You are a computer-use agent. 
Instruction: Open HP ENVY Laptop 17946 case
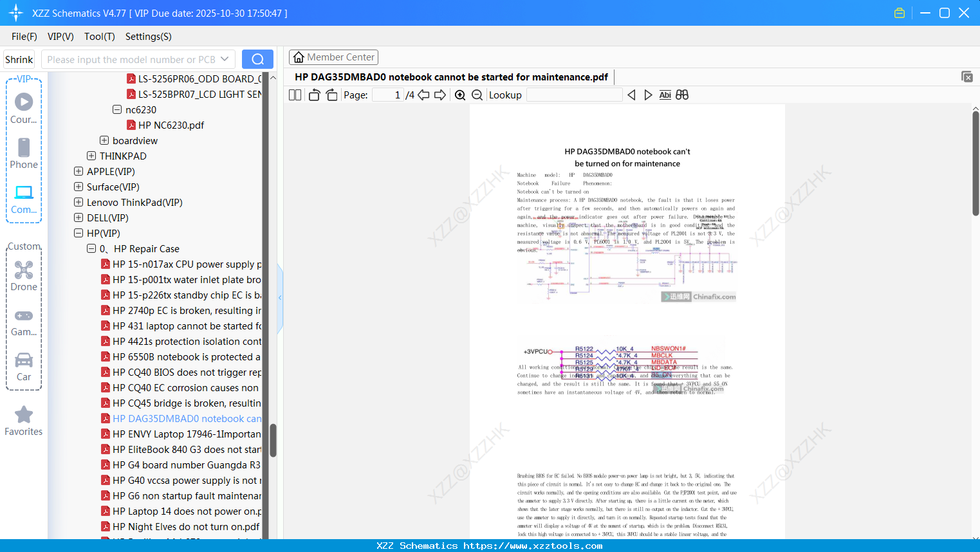(x=181, y=434)
